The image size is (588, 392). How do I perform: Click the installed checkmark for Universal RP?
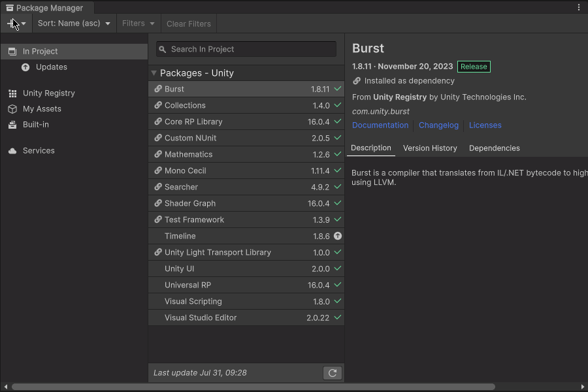(338, 285)
